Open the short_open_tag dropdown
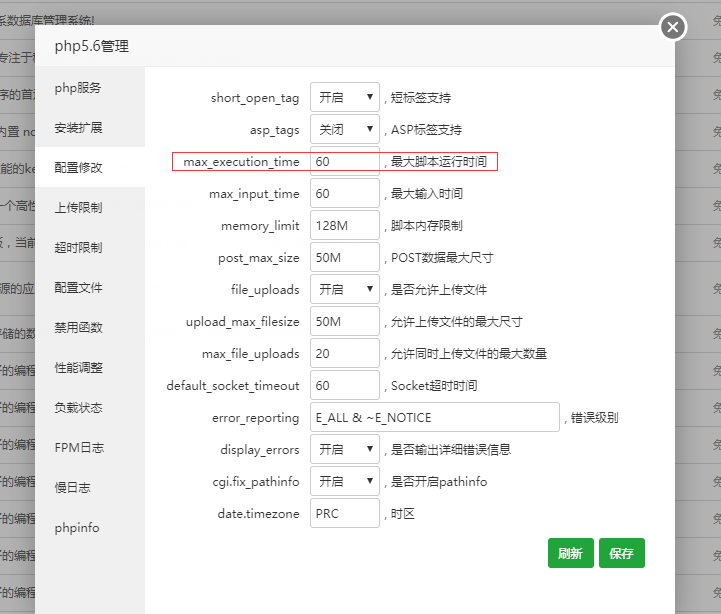Viewport: 721px width, 614px height. coord(344,98)
